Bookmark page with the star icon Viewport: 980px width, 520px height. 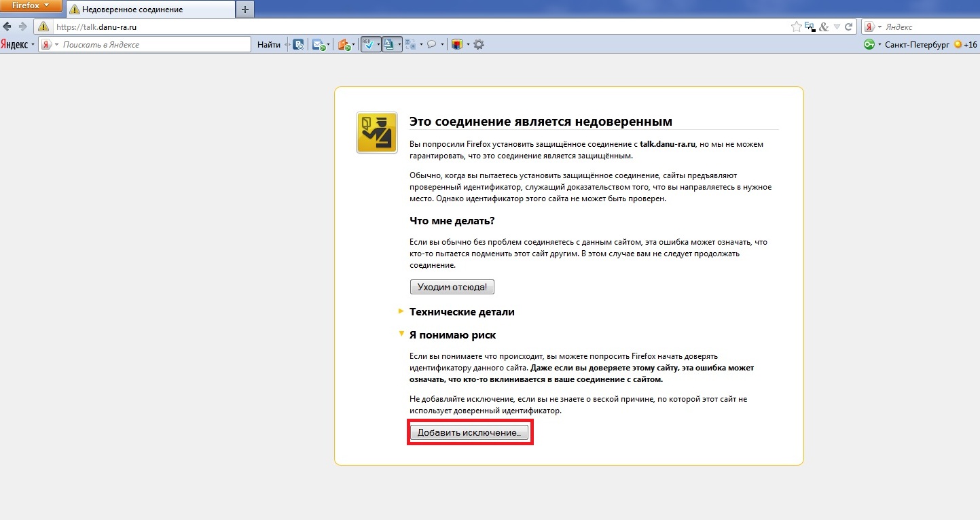click(x=797, y=27)
